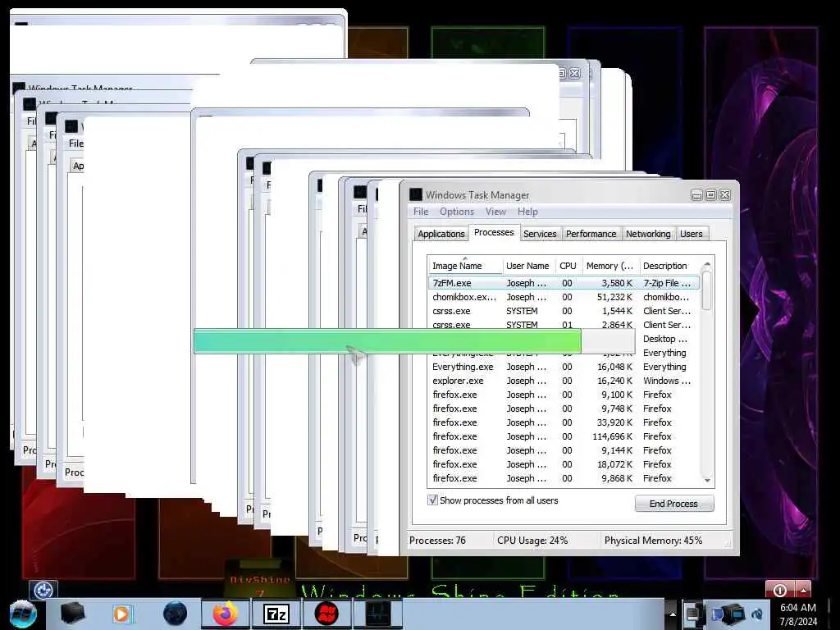
Task: Sort processes by CPU column
Action: tap(568, 266)
